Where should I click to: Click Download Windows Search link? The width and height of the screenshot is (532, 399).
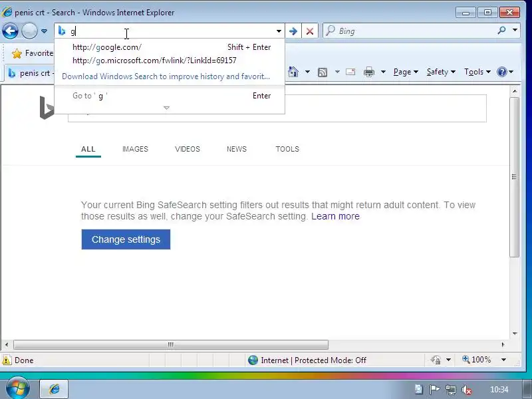click(x=166, y=76)
